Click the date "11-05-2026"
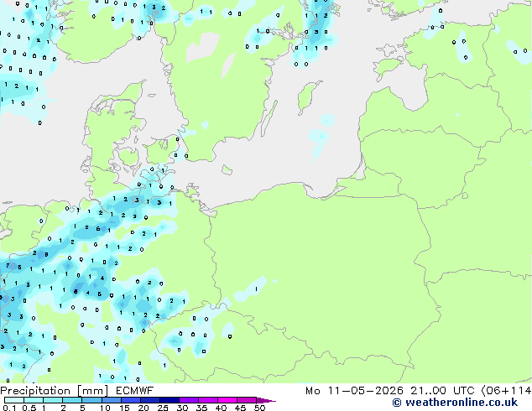Screen dimensions: 532x411 [x=366, y=391]
